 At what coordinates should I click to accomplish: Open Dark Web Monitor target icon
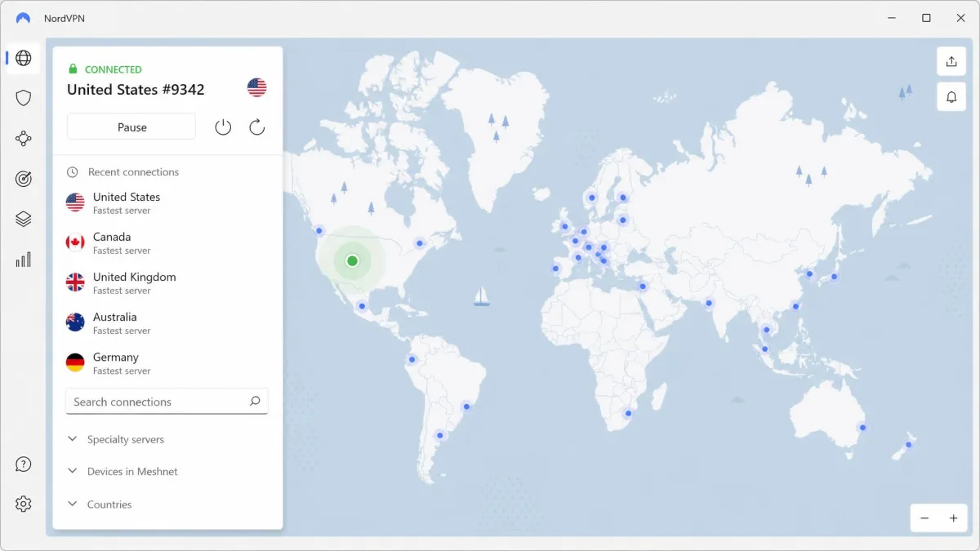24,179
